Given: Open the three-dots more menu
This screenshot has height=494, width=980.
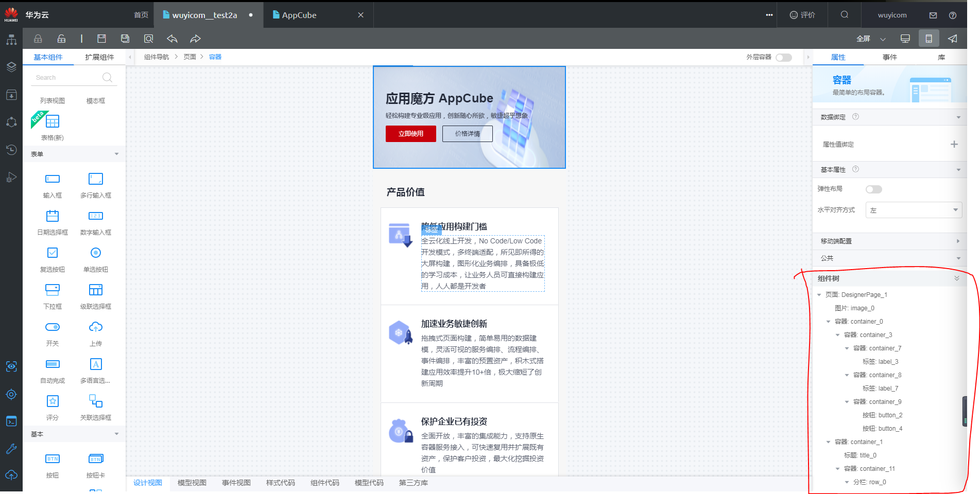Looking at the screenshot, I should 769,15.
